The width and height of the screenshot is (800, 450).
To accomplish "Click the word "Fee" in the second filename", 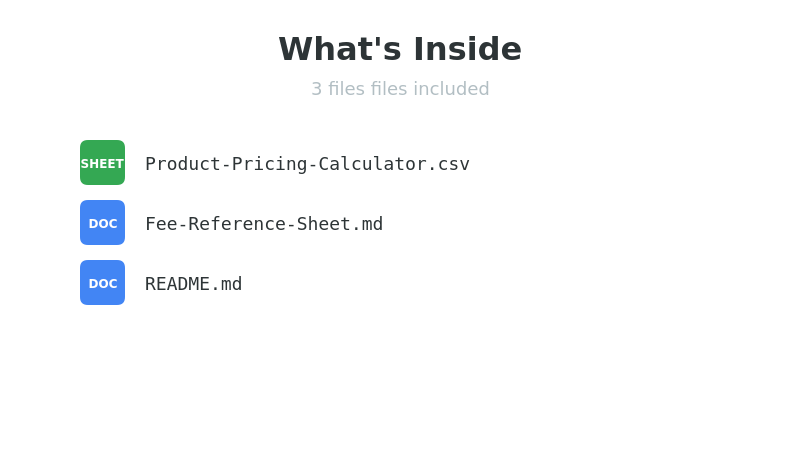I will tap(161, 224).
